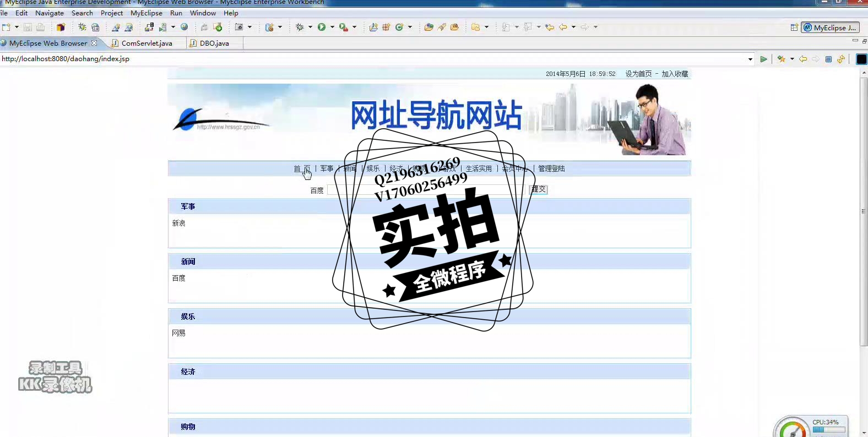Screen dimensions: 868x437
Task: Select the MyEclipse Web Browser tab
Action: coord(48,43)
